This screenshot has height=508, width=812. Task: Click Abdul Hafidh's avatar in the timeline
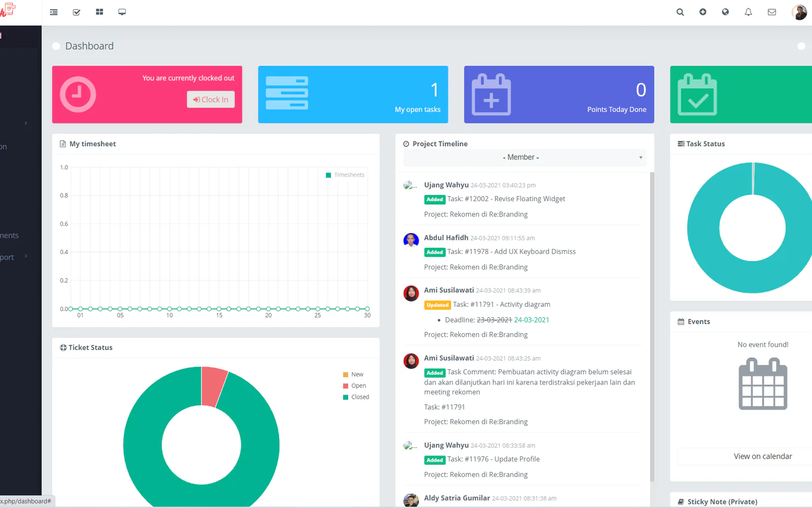[411, 240]
